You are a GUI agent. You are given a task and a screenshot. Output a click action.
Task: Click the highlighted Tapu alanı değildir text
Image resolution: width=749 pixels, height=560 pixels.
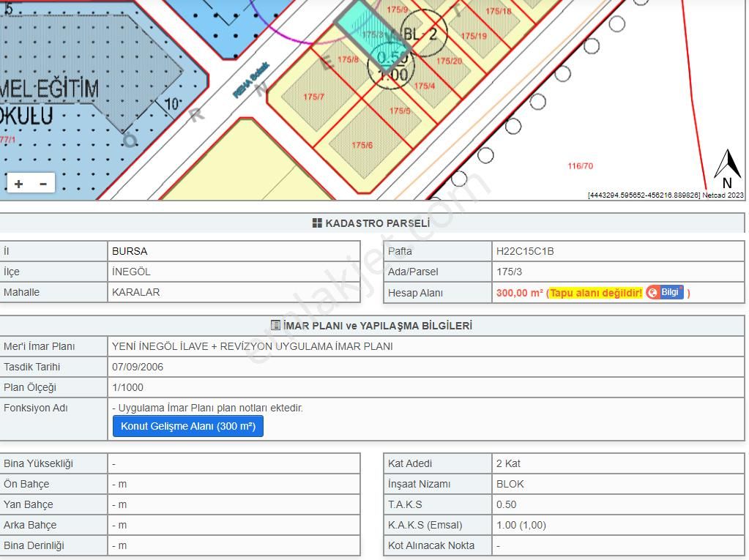pyautogui.click(x=595, y=292)
